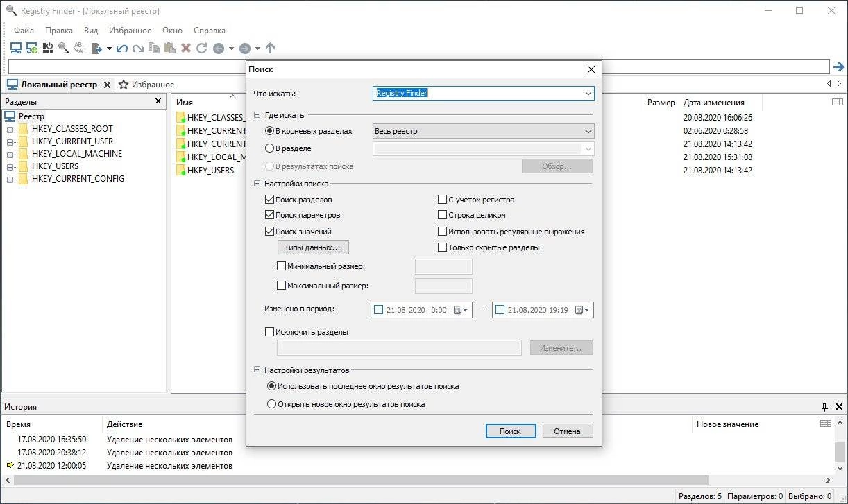Check 'Исключить разделы'

pos(270,332)
